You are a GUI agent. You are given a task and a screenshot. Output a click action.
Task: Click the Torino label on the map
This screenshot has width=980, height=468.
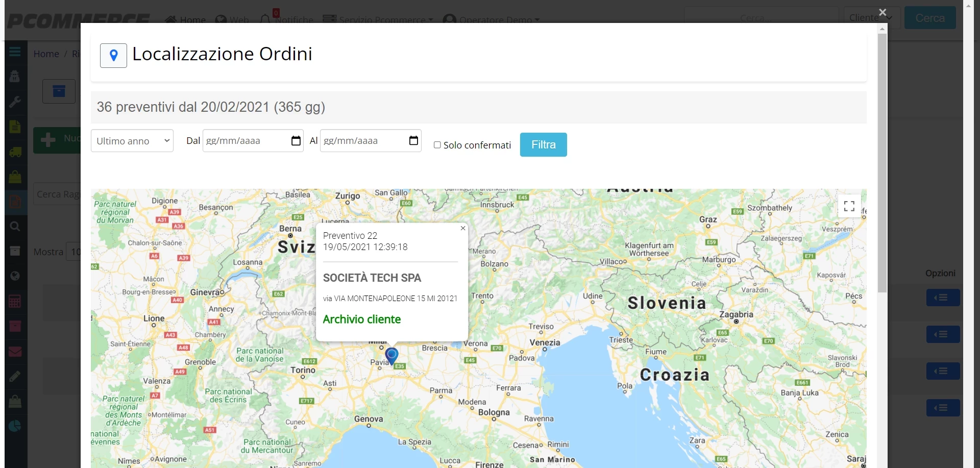(303, 370)
